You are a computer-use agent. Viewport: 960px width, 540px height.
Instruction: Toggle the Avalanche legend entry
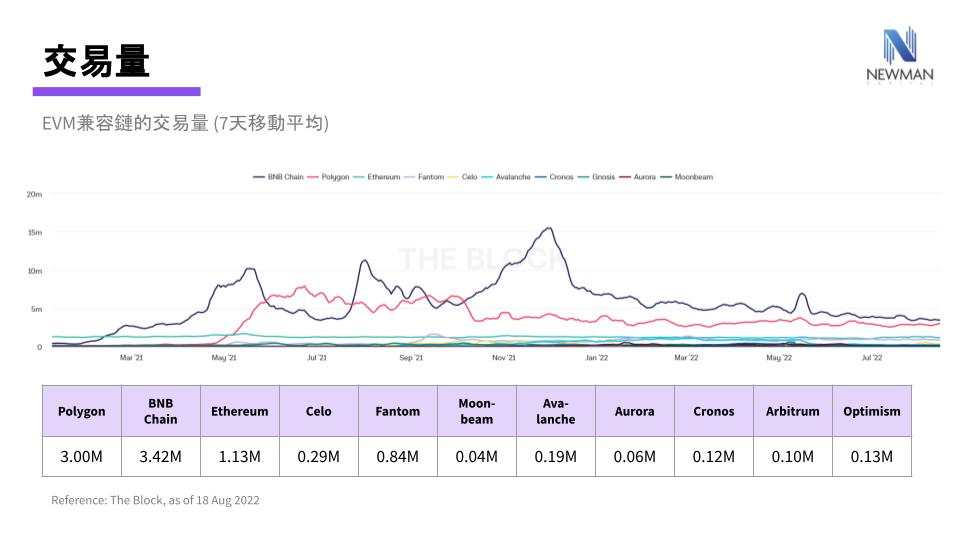(506, 177)
